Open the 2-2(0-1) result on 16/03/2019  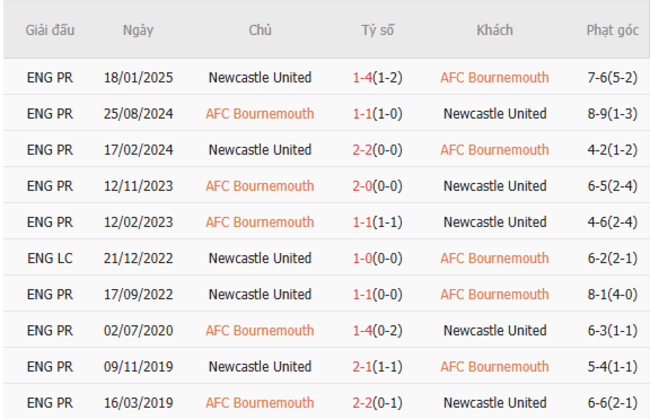pyautogui.click(x=377, y=402)
